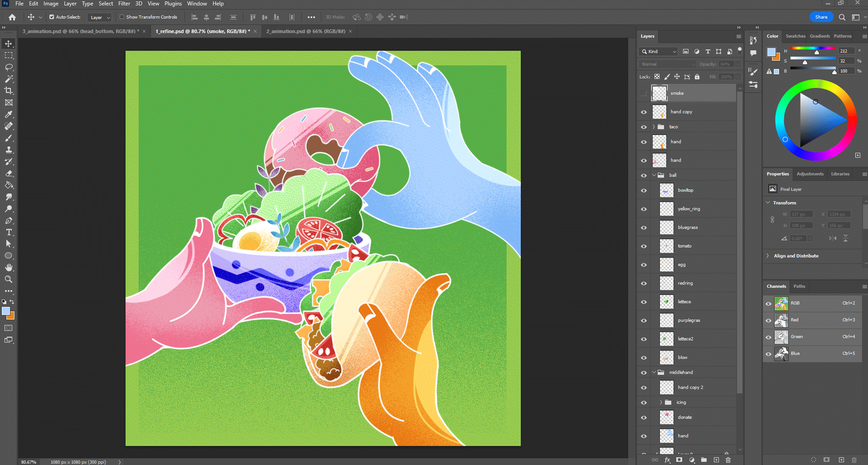Viewport: 868px width, 465px height.
Task: Switch to the Adjustments panel tab
Action: tap(810, 174)
